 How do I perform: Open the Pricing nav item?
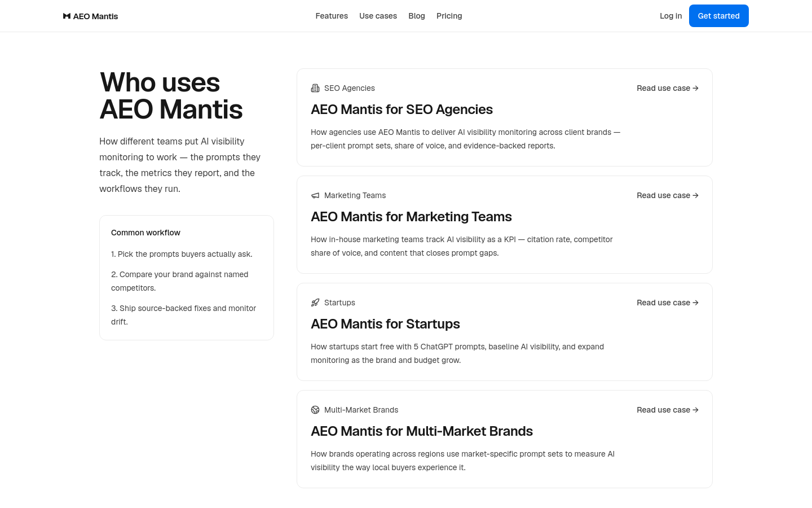click(x=449, y=16)
